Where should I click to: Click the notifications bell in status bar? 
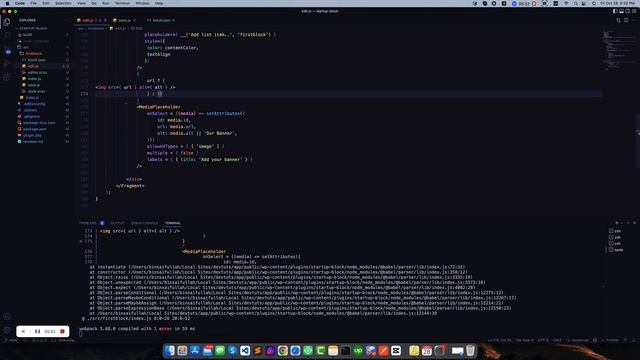pos(634,340)
